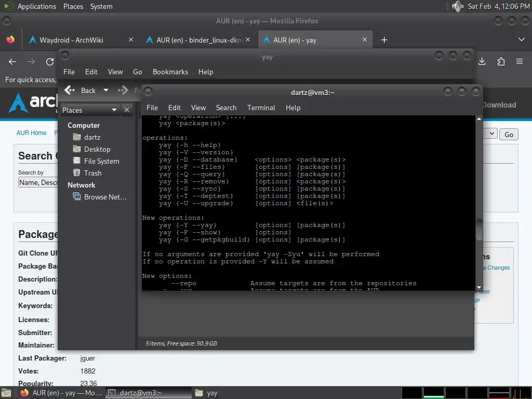Switch to dartz@vm3 terminal taskbar button

tap(148, 393)
